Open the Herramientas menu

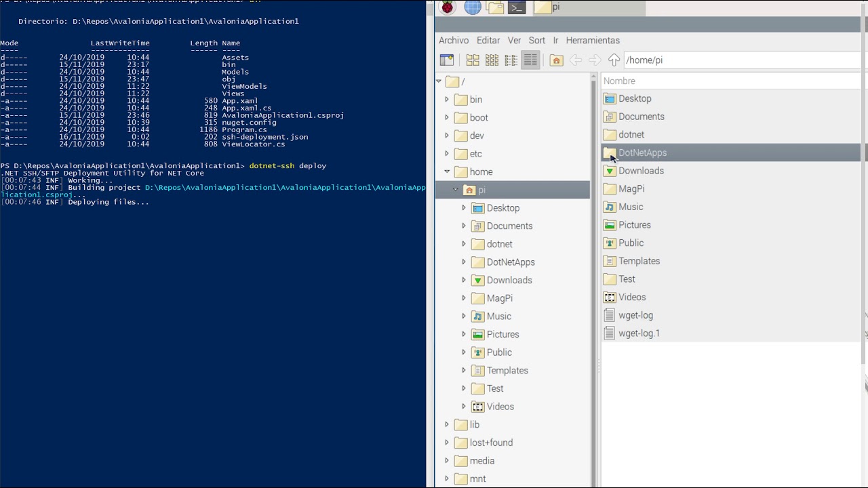pos(593,40)
